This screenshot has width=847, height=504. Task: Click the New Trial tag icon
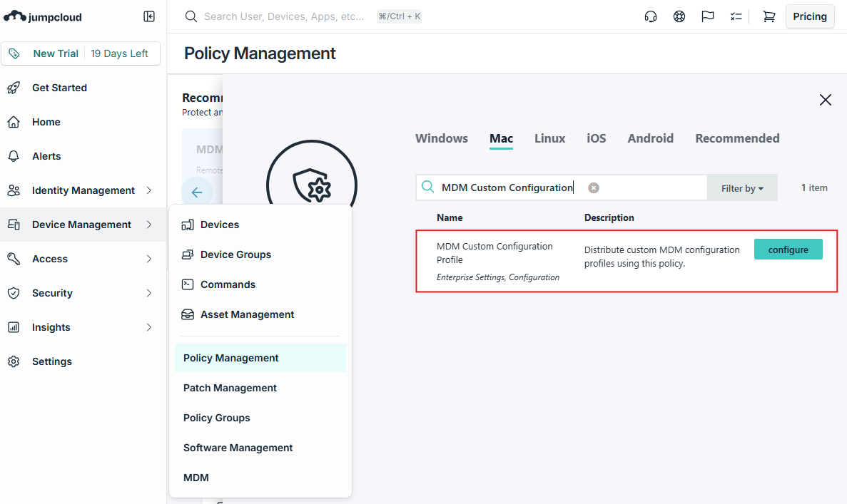[14, 53]
